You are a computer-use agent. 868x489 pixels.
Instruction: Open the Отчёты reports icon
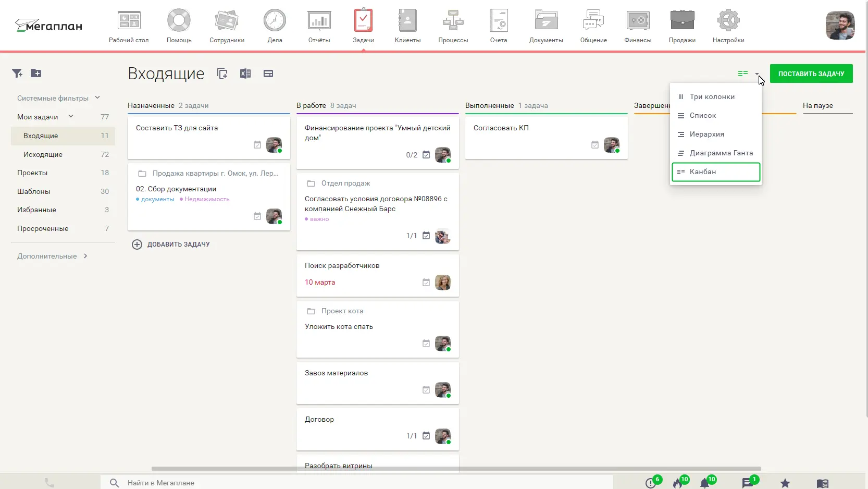coord(319,22)
